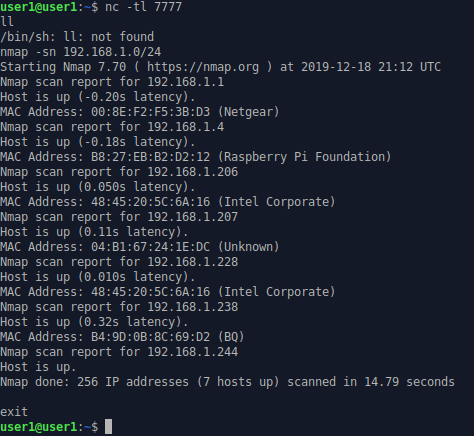Click the IP address 192.168.1.207
This screenshot has width=474, height=436.
coord(193,217)
